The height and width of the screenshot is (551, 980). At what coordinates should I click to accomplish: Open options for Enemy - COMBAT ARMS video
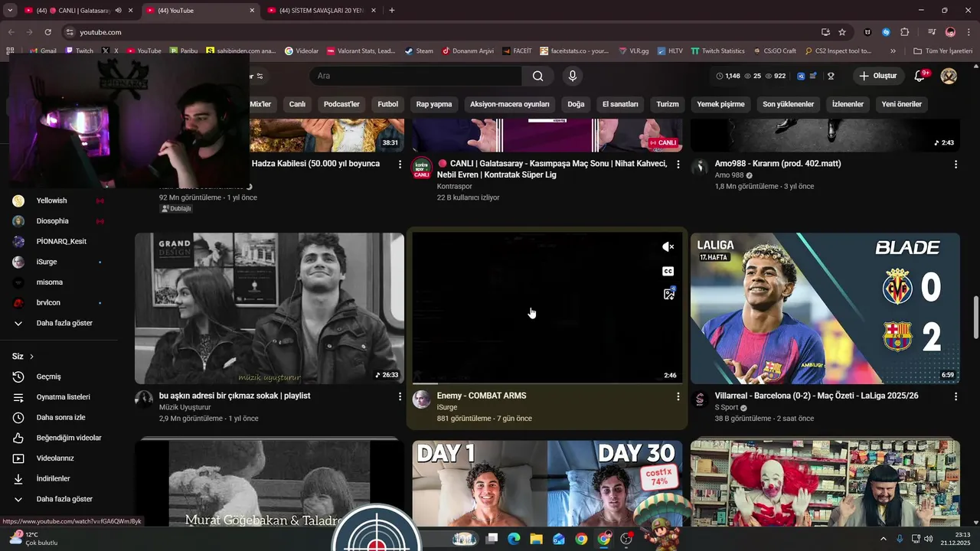[678, 396]
